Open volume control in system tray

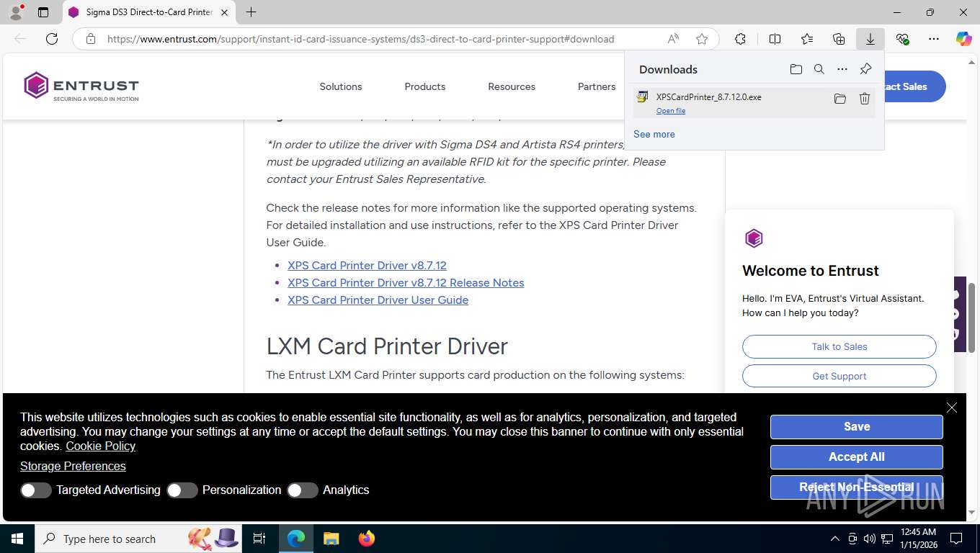pyautogui.click(x=870, y=539)
